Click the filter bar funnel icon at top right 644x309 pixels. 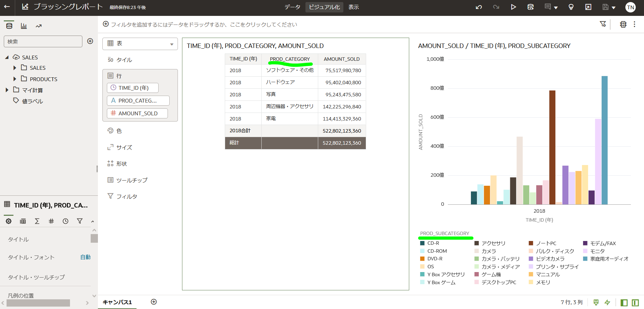pos(603,24)
